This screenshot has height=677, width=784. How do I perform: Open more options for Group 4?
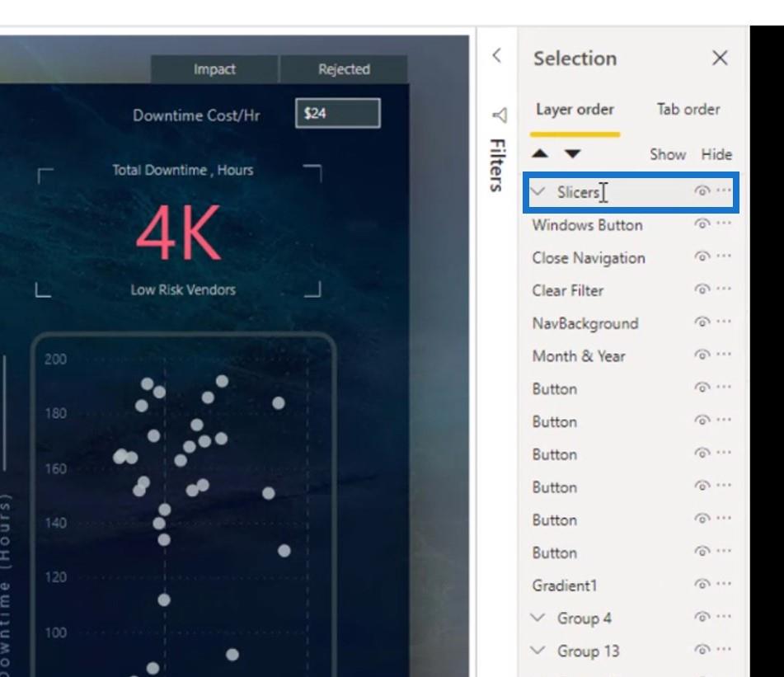(724, 617)
